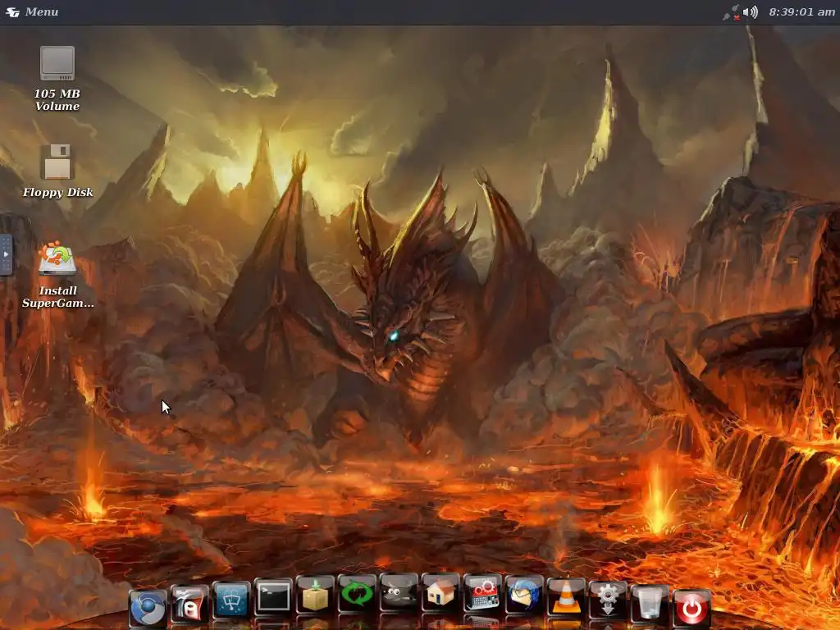Launch the Chromium browser from dock

point(148,607)
